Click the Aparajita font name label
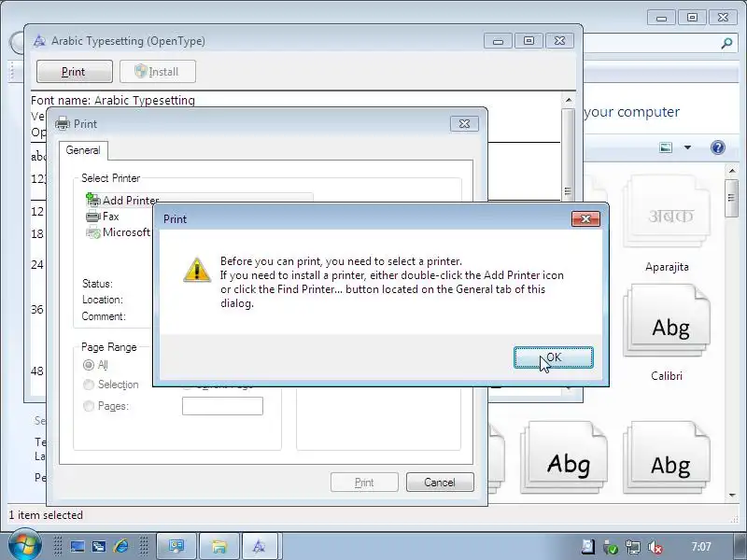 667,267
